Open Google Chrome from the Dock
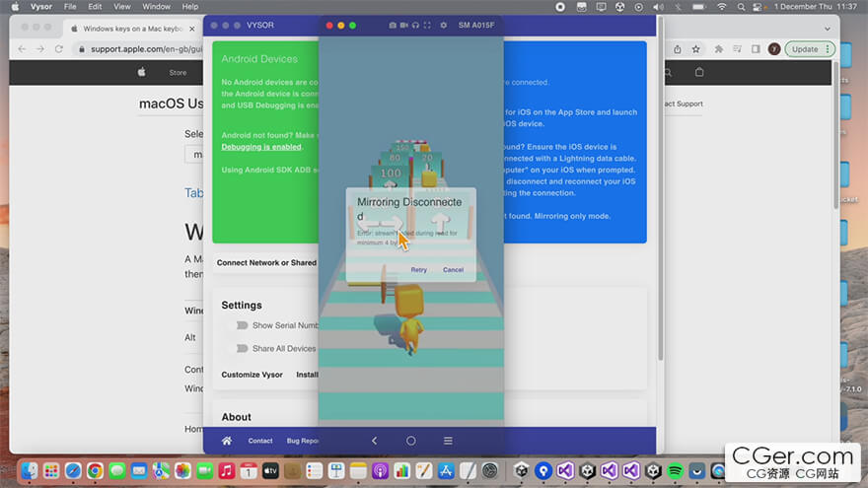The height and width of the screenshot is (488, 868). coord(96,471)
